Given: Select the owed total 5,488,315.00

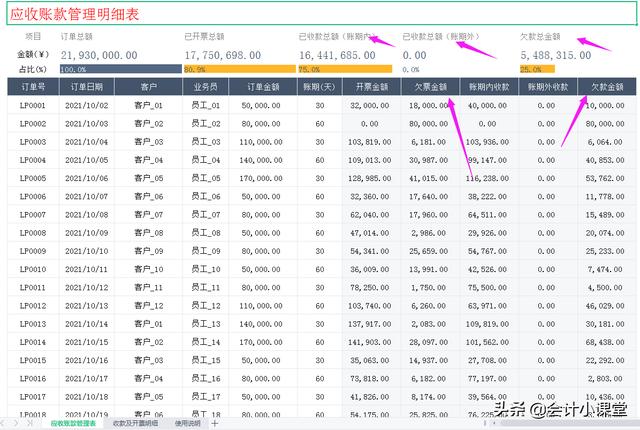Looking at the screenshot, I should coord(556,55).
